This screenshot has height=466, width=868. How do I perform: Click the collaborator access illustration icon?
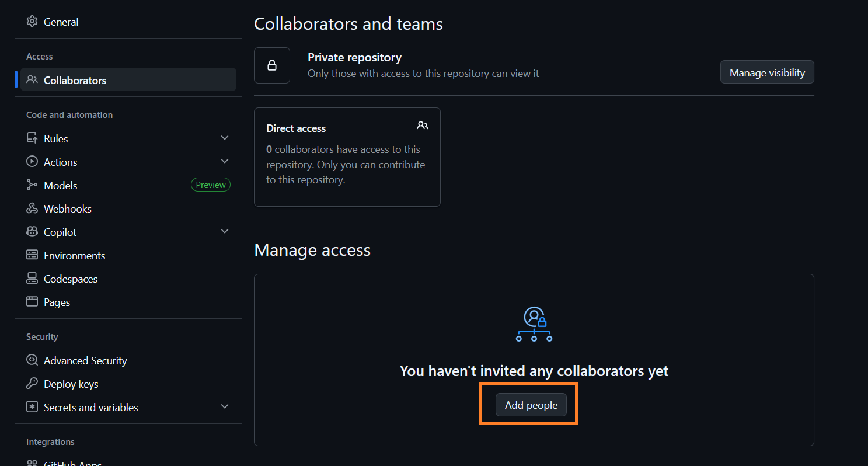pos(534,324)
